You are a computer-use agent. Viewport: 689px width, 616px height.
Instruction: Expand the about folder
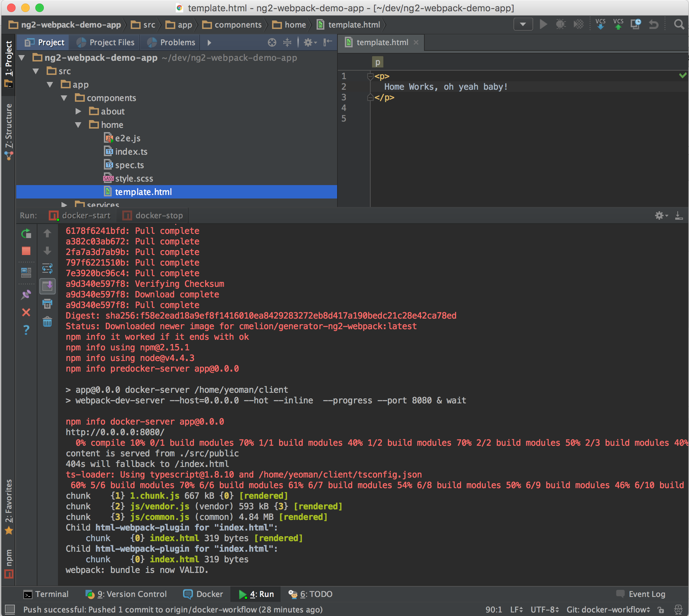click(x=78, y=112)
